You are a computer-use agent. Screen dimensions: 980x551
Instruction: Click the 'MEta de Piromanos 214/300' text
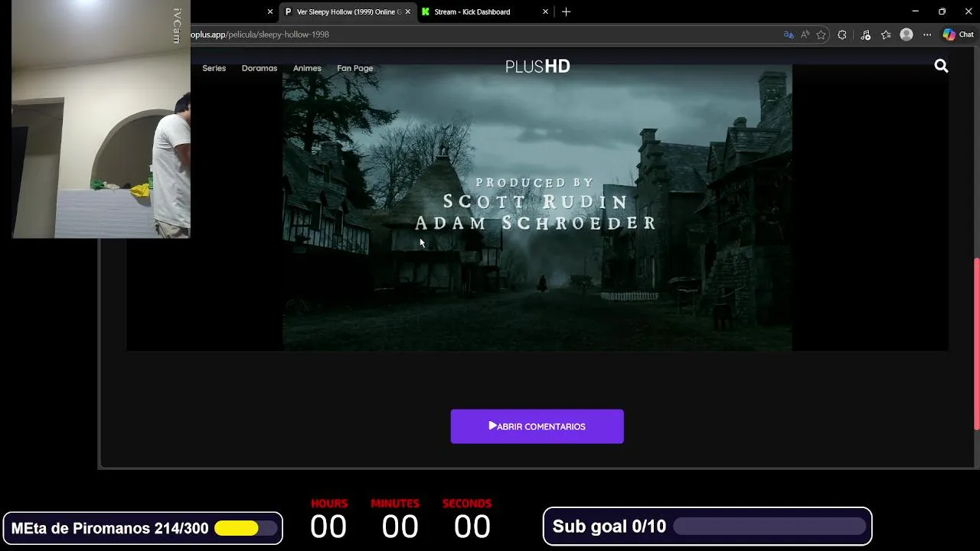pyautogui.click(x=109, y=528)
